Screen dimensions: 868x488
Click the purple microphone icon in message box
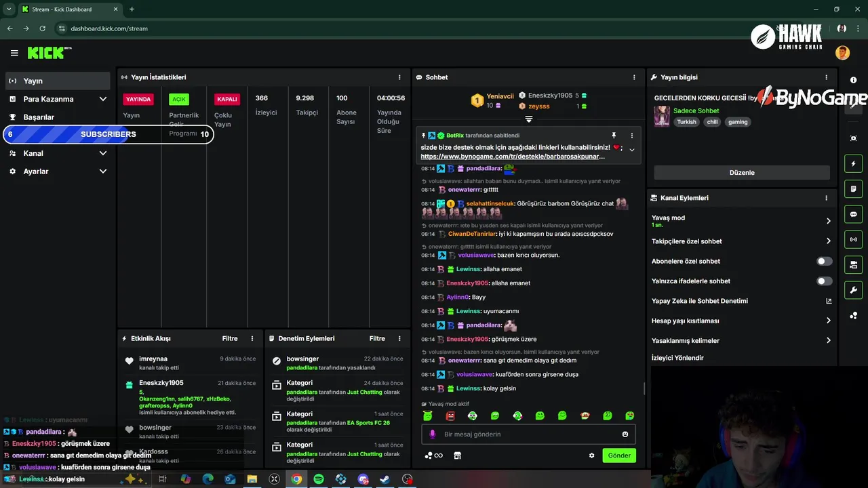433,434
